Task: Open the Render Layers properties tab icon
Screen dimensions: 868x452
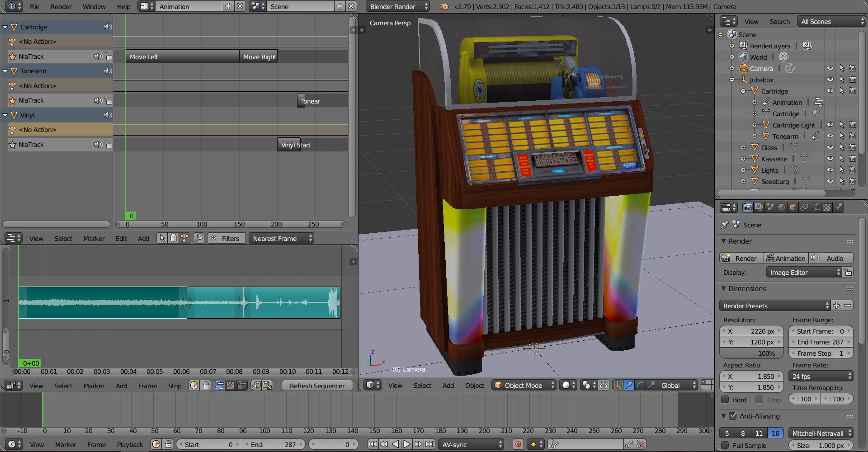Action: click(759, 207)
